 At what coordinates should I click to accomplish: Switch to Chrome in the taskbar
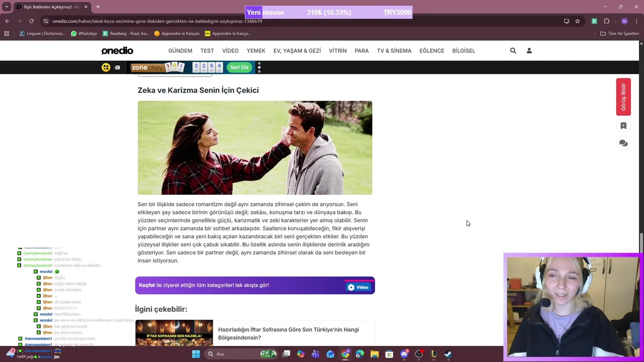[345, 354]
